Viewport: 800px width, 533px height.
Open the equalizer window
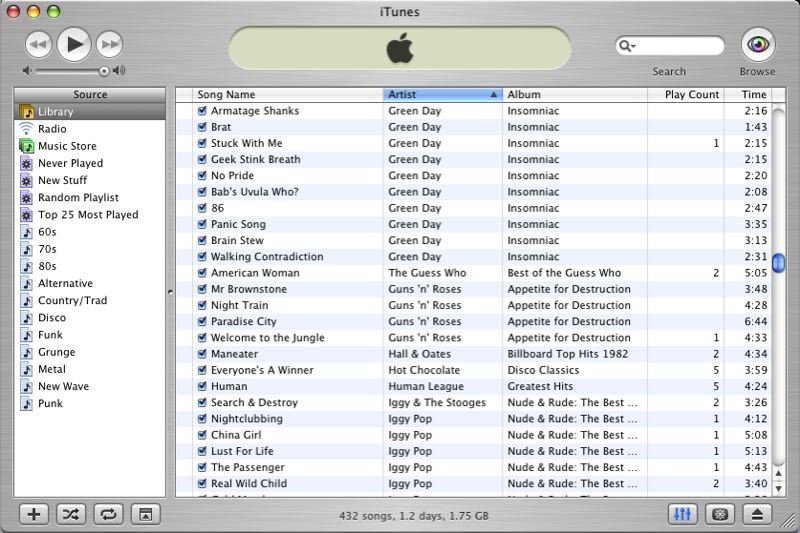[683, 514]
